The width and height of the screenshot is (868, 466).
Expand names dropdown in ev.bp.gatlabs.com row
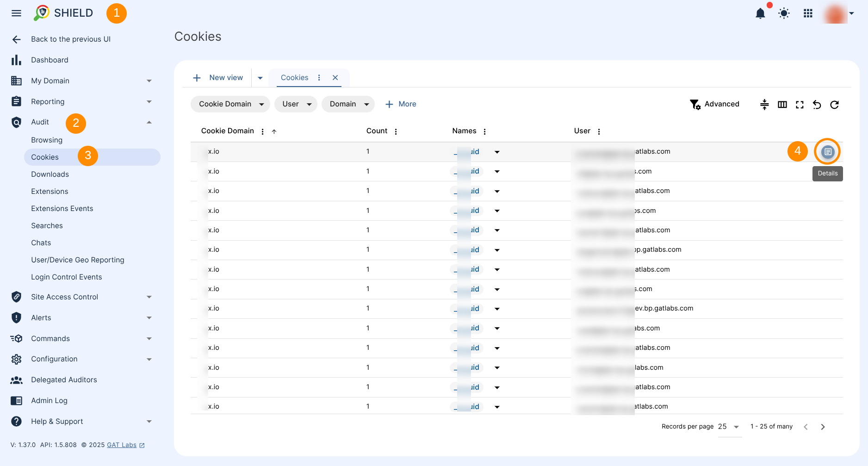click(497, 309)
